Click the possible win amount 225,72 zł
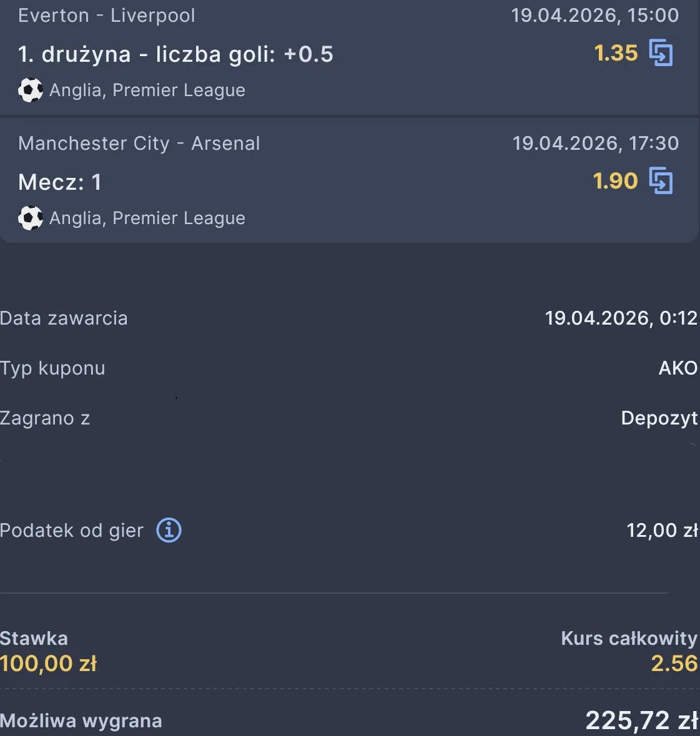The width and height of the screenshot is (700, 736). pos(641,720)
